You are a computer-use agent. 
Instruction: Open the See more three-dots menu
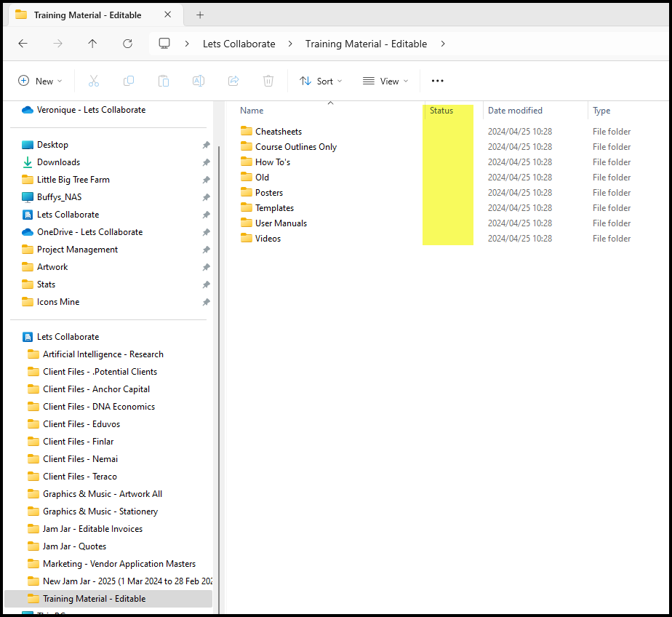437,81
